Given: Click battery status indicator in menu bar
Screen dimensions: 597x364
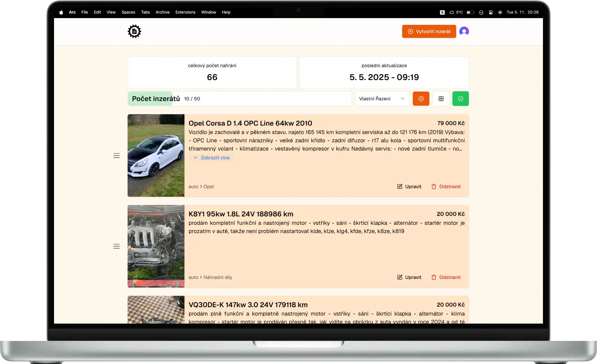Looking at the screenshot, I should [470, 12].
